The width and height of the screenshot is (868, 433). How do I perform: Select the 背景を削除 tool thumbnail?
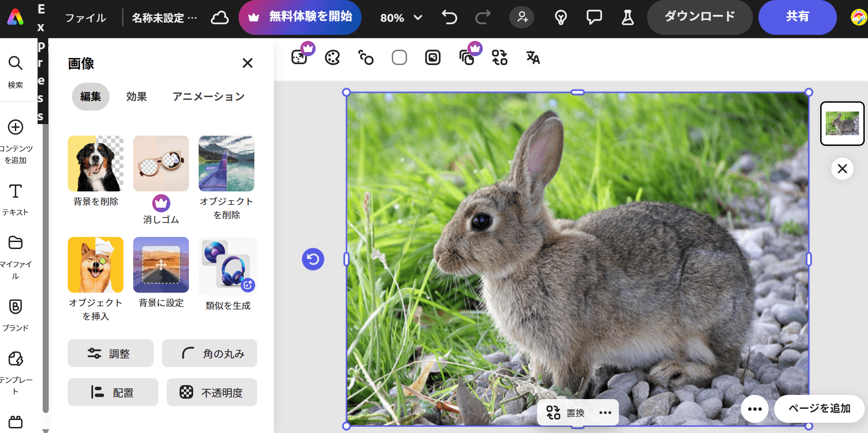pos(96,164)
